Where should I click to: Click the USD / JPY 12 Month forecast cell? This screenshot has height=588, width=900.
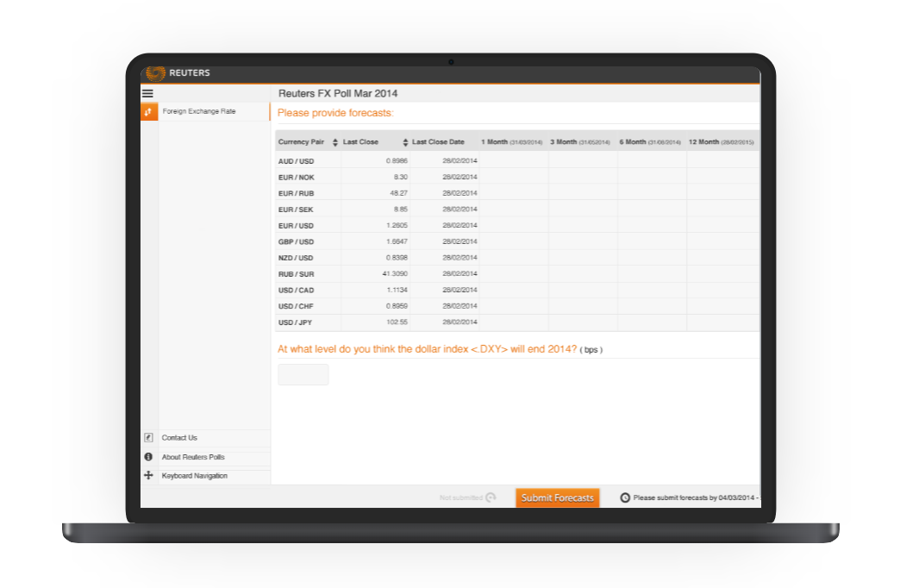pos(723,322)
